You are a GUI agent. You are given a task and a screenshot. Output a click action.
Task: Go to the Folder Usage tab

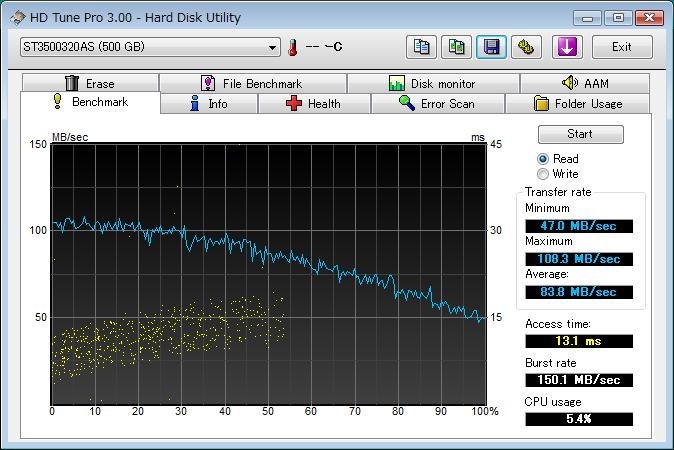coord(577,103)
